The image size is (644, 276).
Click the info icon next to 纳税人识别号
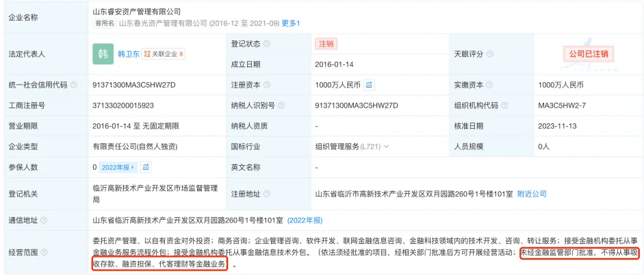coord(281,105)
